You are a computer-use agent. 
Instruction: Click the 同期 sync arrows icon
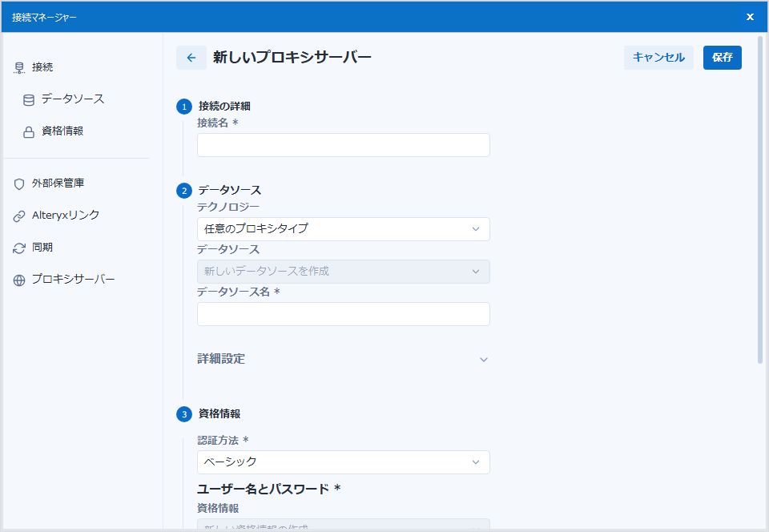click(x=19, y=248)
